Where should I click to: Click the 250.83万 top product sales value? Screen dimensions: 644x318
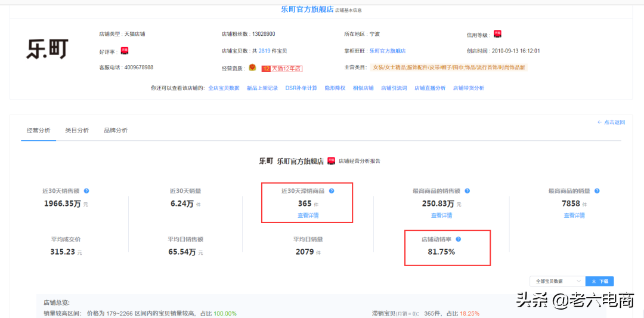coord(438,203)
